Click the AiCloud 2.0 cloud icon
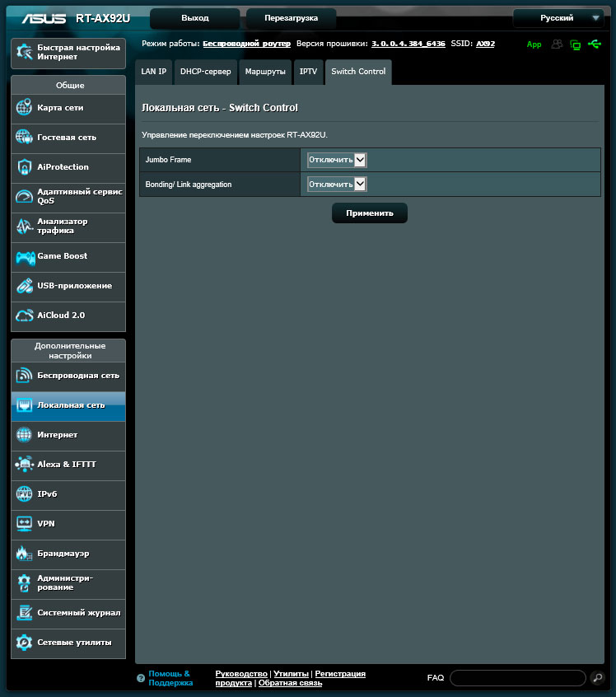Screen dimensions: 616x697 [25, 316]
